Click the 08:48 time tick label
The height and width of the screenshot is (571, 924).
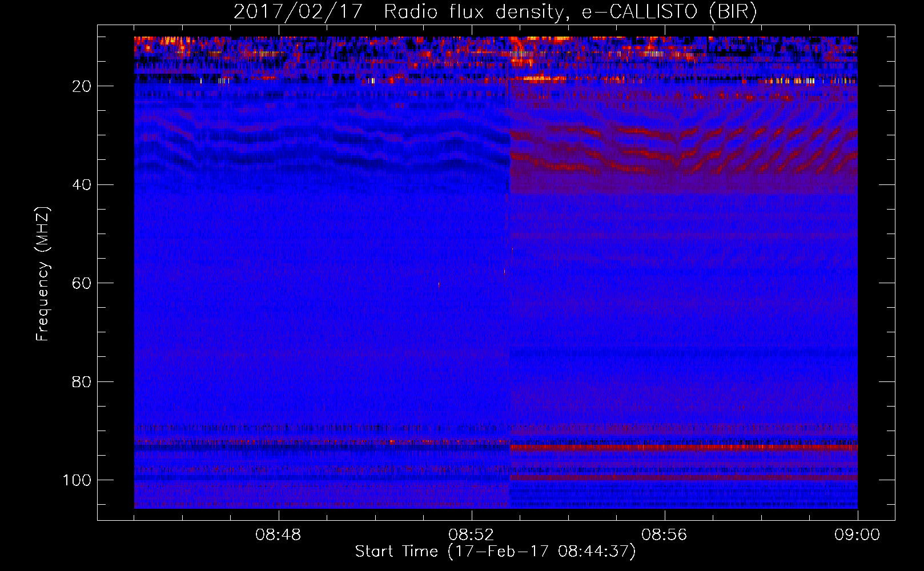[x=278, y=535]
